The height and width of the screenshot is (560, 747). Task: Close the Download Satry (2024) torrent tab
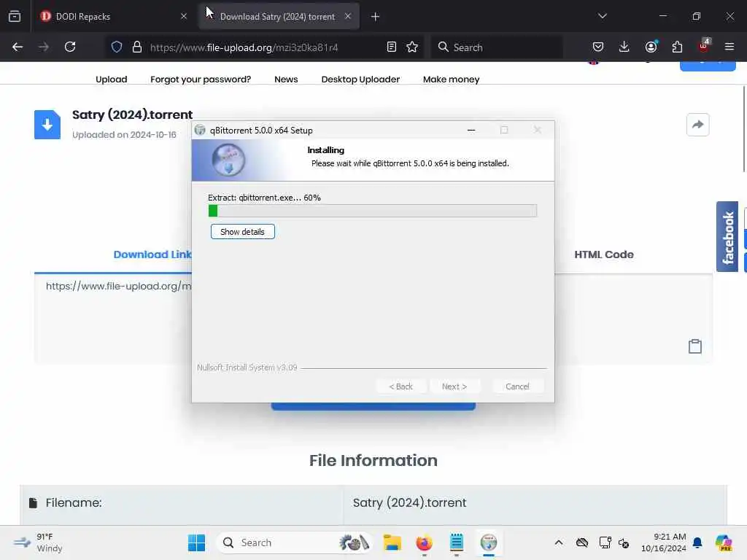(x=348, y=16)
